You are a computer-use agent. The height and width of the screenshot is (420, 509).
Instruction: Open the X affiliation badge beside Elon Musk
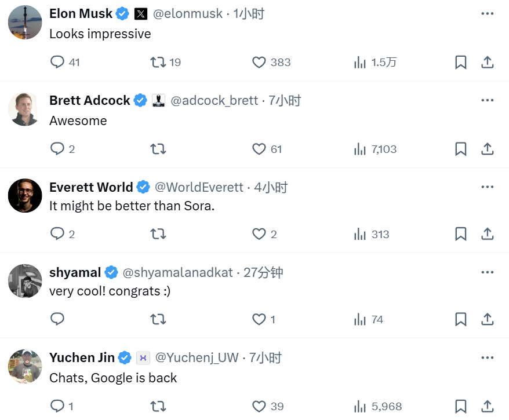point(140,14)
